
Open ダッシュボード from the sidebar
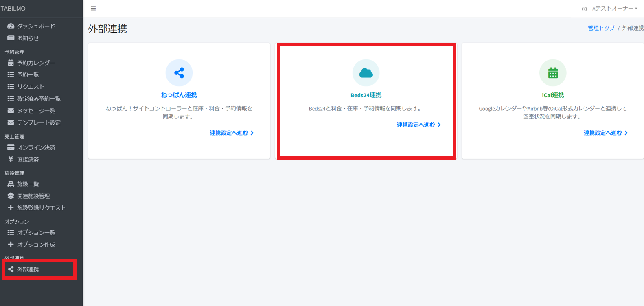click(36, 26)
